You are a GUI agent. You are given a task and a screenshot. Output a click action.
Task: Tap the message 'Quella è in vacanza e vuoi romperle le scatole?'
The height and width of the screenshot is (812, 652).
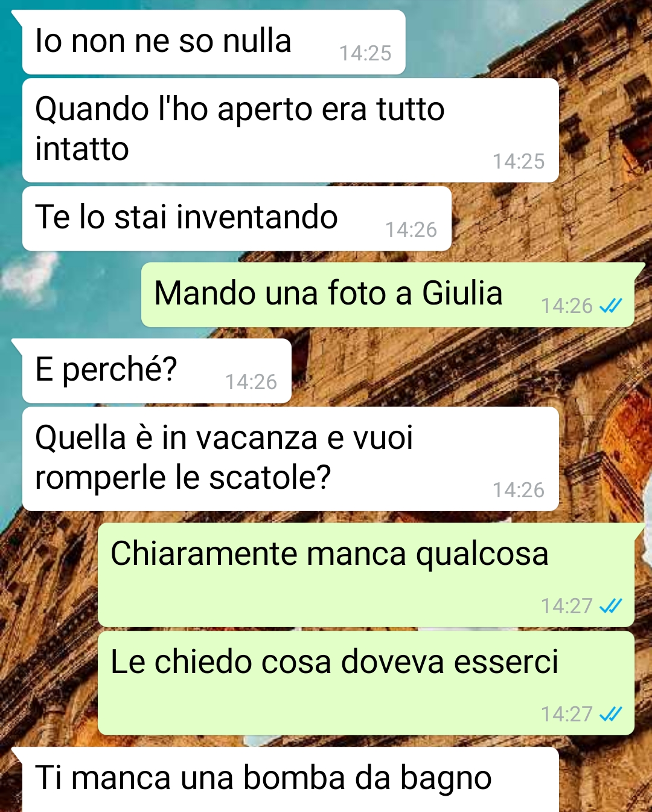pyautogui.click(x=290, y=459)
